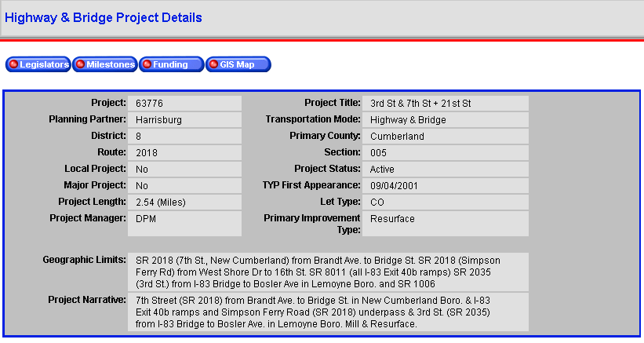
Task: Click the red dot icon on Legislators
Action: (13, 64)
